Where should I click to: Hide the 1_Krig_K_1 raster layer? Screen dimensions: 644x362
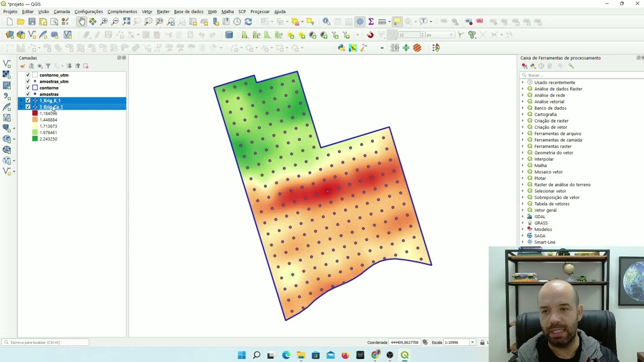point(28,101)
